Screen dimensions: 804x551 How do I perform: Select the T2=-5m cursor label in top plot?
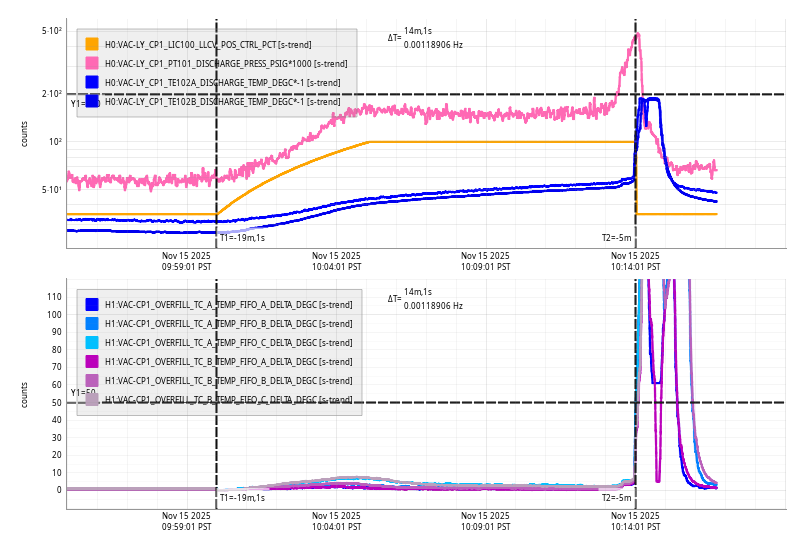[616, 238]
